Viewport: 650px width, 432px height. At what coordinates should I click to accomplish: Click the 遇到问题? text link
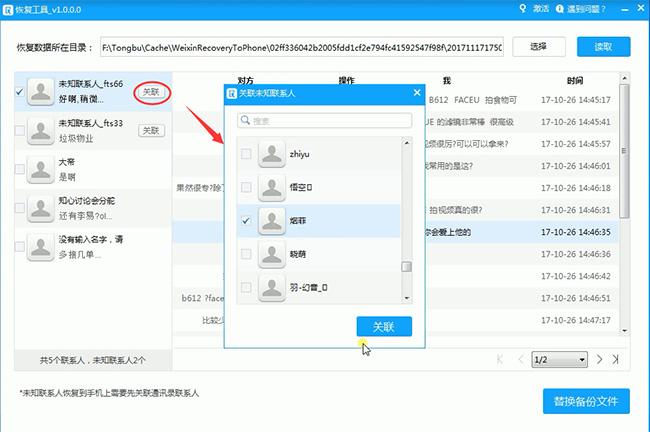(x=586, y=9)
